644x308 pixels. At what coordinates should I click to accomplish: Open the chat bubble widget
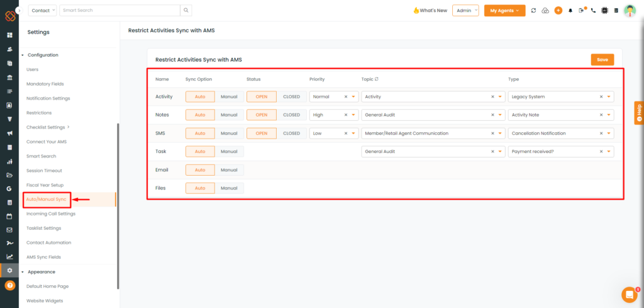(x=629, y=294)
